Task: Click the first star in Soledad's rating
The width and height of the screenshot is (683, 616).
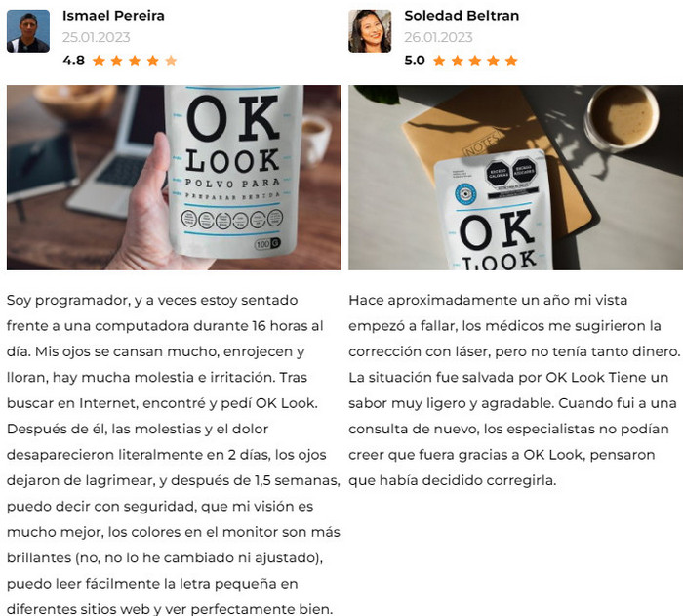Action: pos(439,61)
